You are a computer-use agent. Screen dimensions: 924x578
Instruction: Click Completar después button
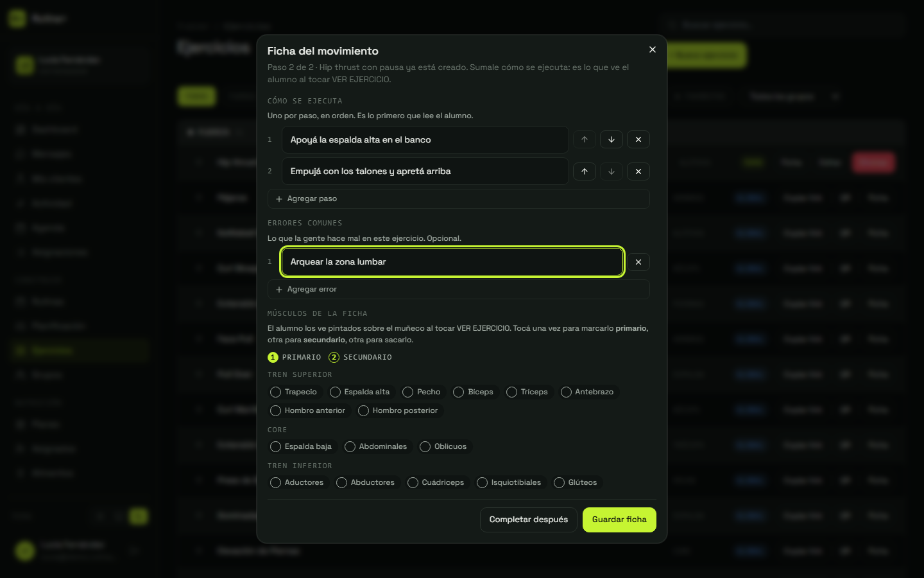529,520
